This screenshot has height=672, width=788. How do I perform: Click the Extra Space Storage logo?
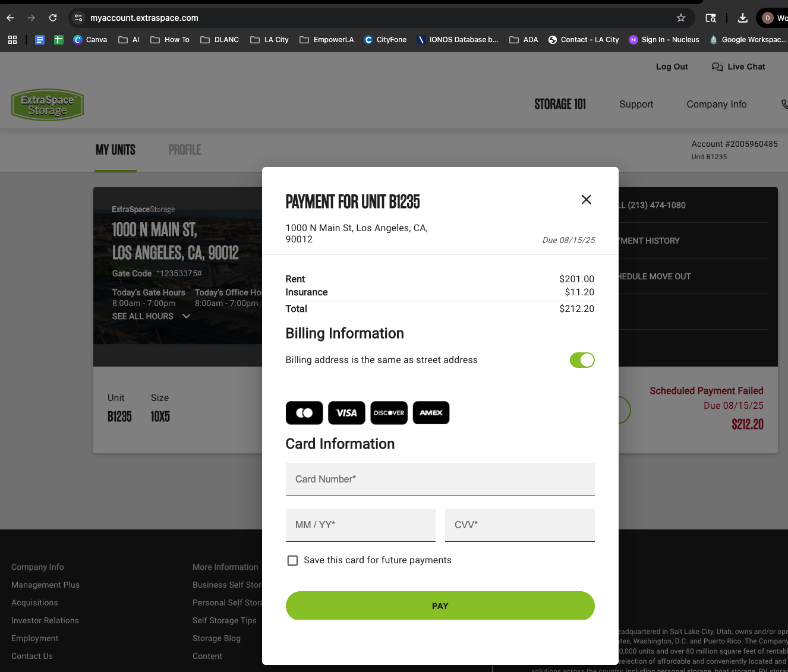click(x=48, y=105)
